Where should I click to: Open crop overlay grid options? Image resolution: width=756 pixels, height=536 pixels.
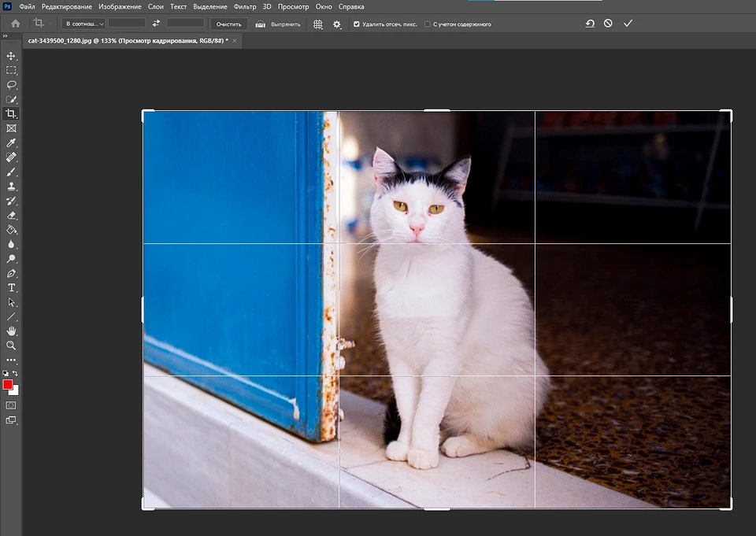point(318,24)
